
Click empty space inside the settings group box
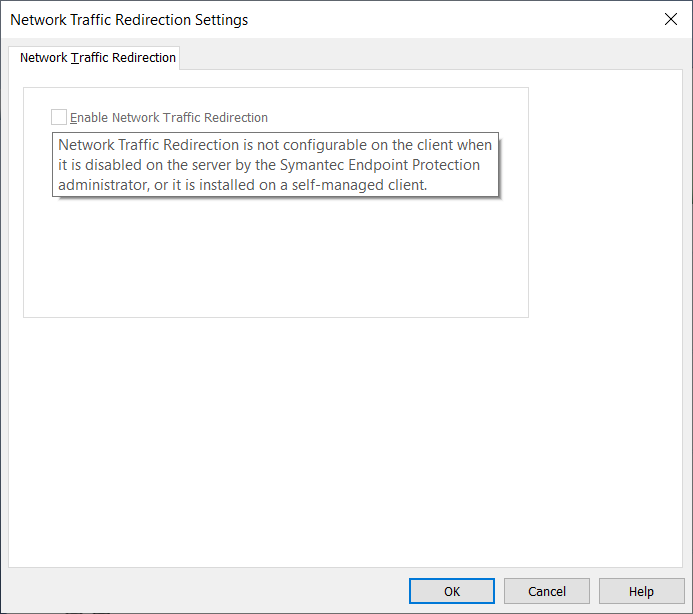(x=275, y=260)
